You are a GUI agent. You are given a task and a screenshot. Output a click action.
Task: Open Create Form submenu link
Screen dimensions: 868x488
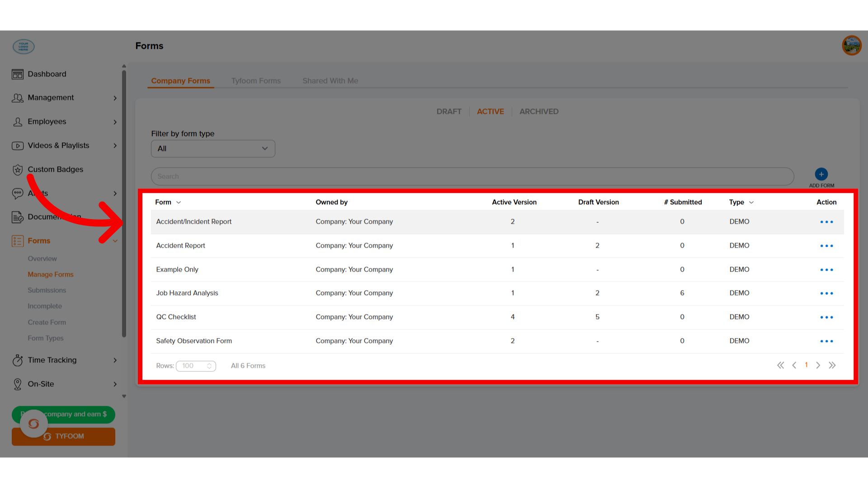47,322
